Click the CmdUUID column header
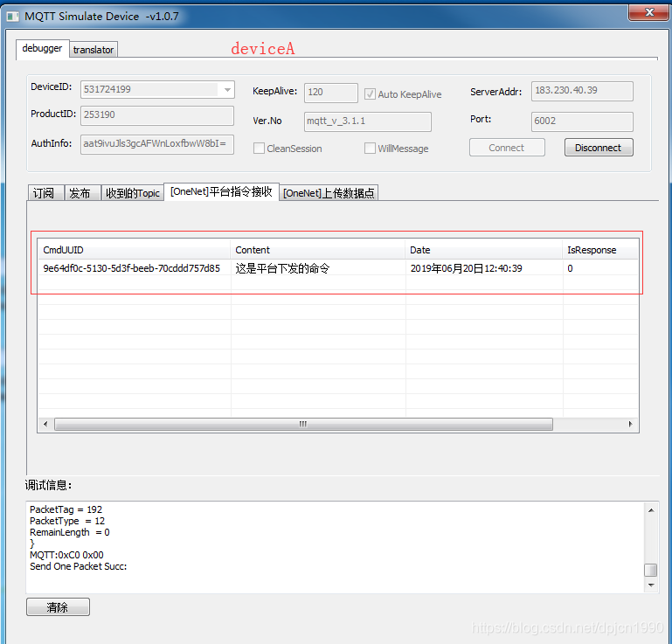The width and height of the screenshot is (672, 644). tap(135, 250)
